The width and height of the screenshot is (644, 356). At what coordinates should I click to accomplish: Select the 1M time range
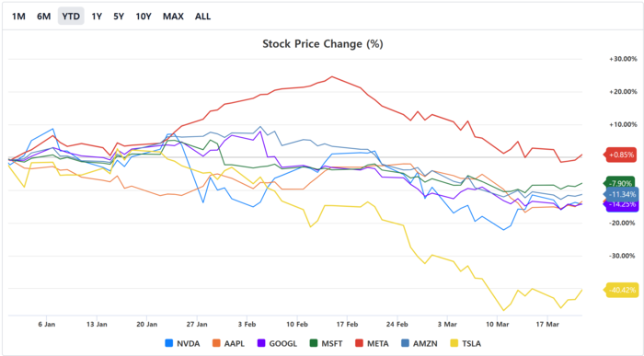[x=18, y=17]
